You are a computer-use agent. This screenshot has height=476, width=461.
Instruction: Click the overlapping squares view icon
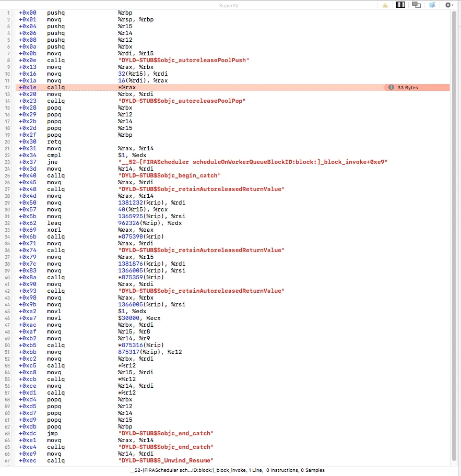click(416, 5)
